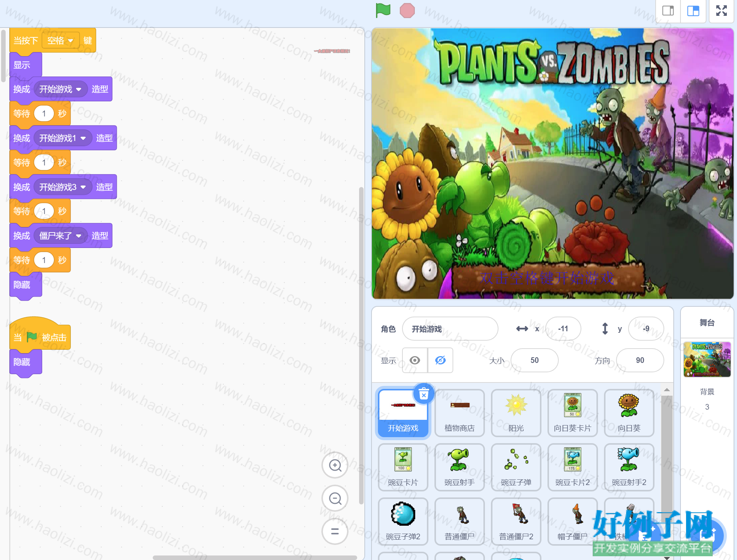This screenshot has width=737, height=560.
Task: Select the 向日葵 sunflower sprite
Action: pos(629,413)
